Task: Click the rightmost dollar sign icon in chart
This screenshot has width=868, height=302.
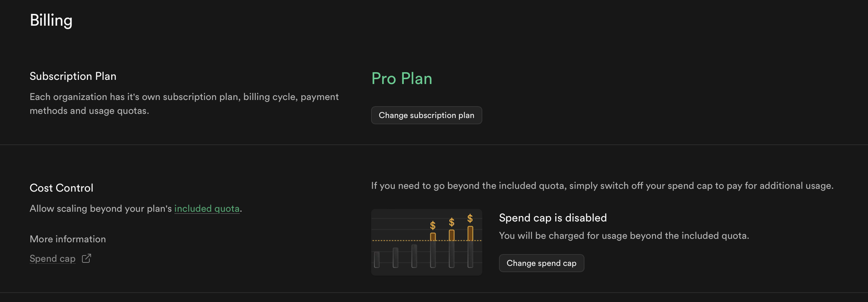Action: [470, 218]
